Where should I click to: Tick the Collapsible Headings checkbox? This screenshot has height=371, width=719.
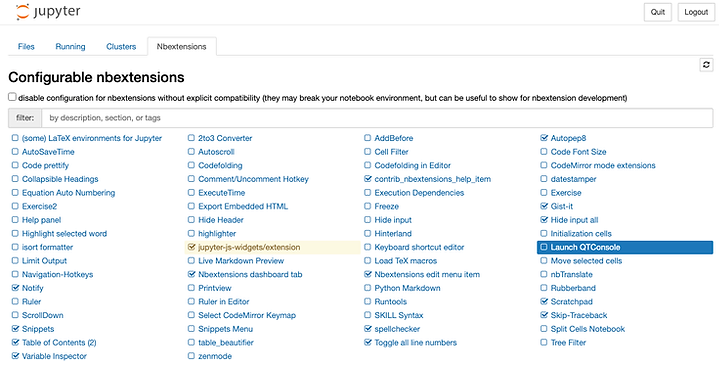[x=15, y=179]
